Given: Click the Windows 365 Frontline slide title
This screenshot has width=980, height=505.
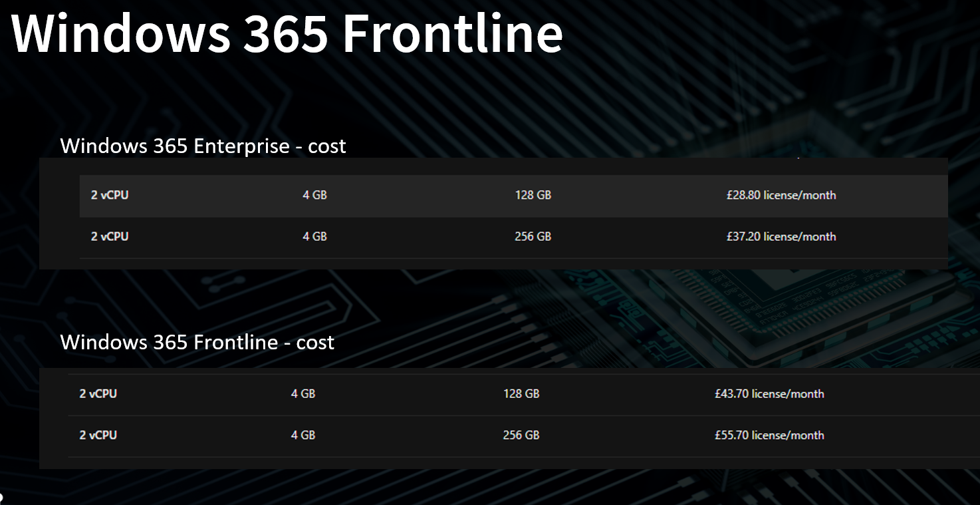Looking at the screenshot, I should (287, 33).
